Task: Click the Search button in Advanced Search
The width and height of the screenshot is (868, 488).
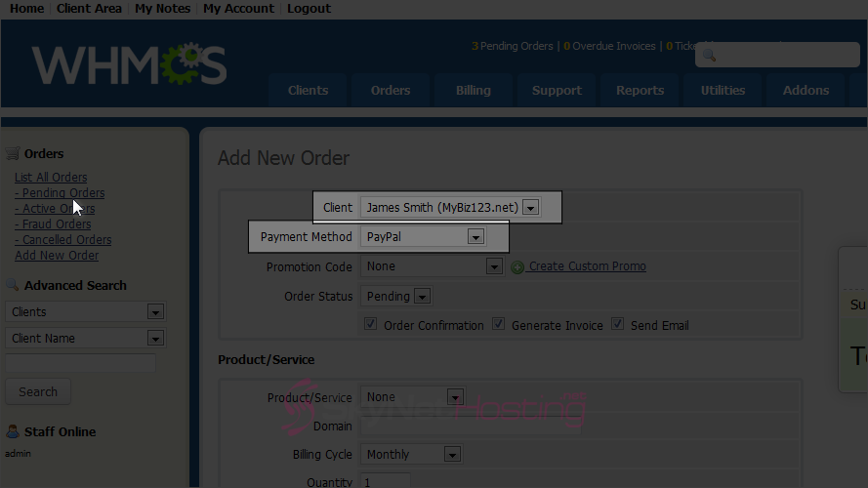Action: click(x=38, y=391)
